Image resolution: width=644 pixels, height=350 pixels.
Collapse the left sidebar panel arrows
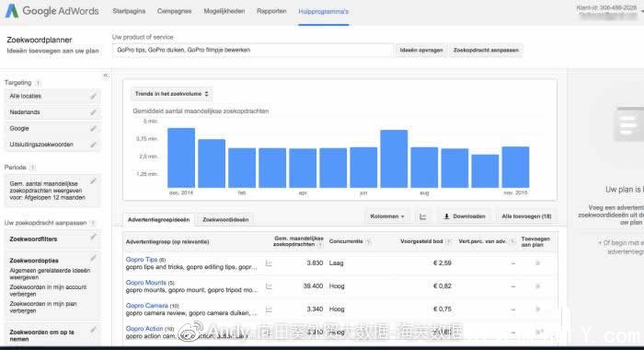106,76
